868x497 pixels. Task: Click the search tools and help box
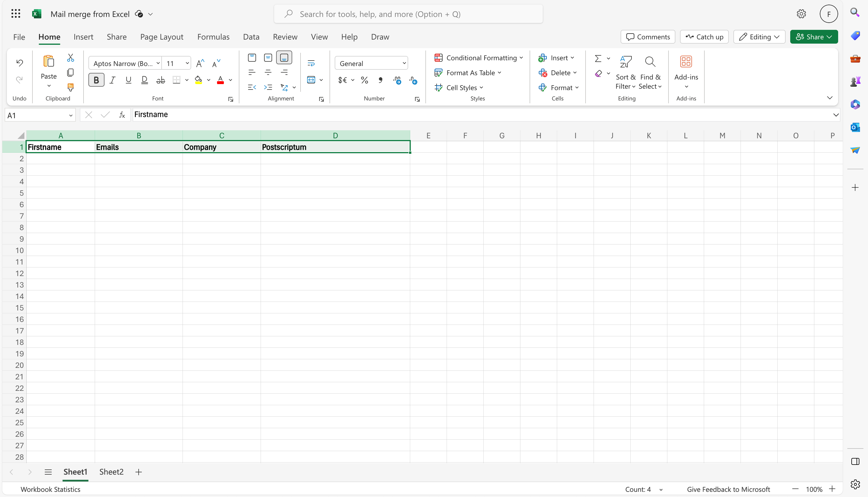click(x=408, y=14)
